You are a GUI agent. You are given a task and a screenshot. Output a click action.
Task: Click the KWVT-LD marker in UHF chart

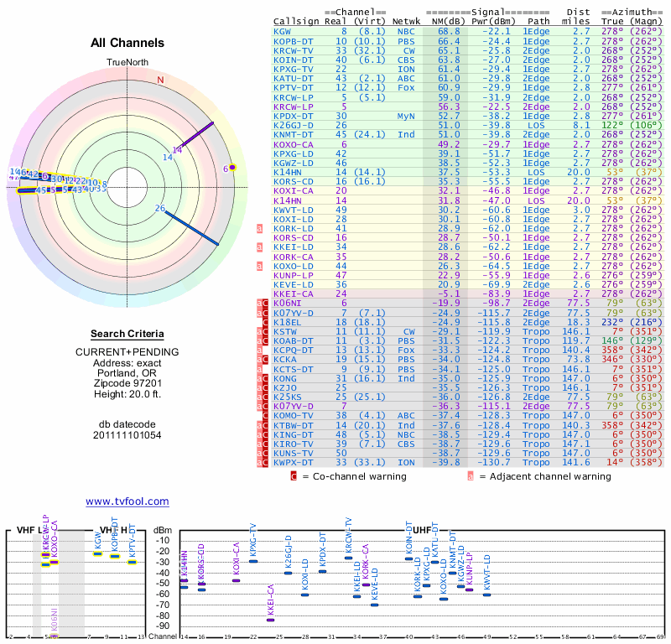click(x=486, y=595)
